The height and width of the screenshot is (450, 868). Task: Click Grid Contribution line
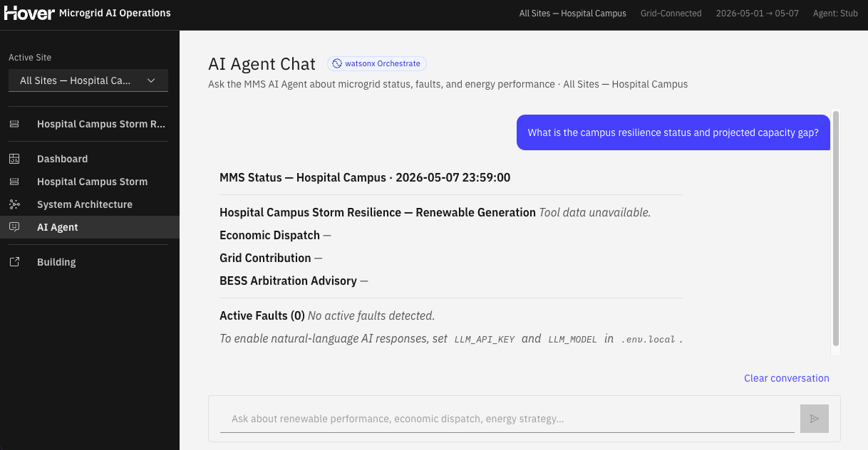tap(271, 258)
